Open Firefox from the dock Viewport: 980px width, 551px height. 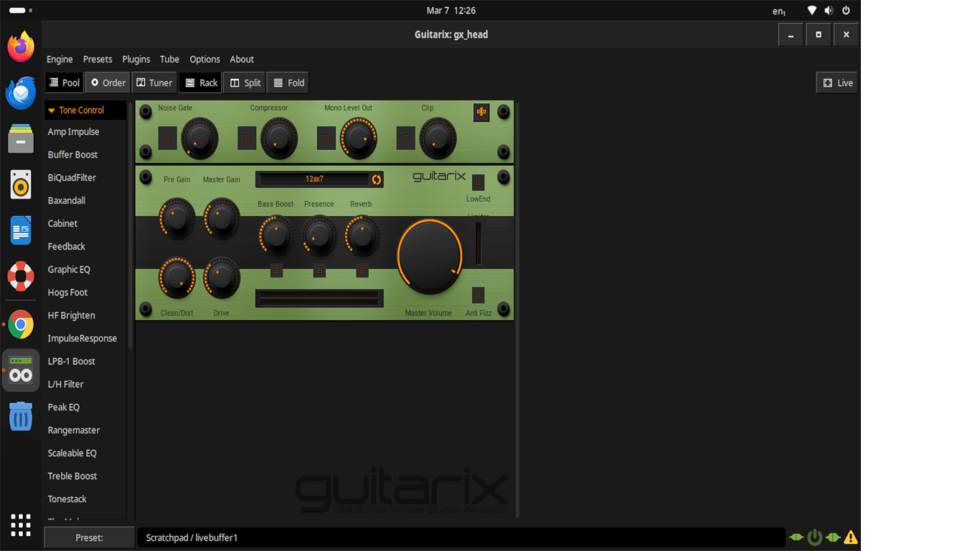(20, 46)
